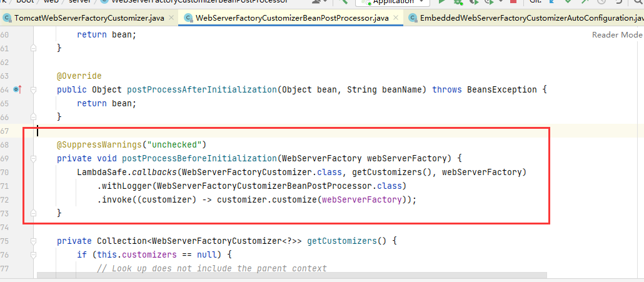644x282 pixels.
Task: Click the "unchecked" string literal
Action: point(174,144)
